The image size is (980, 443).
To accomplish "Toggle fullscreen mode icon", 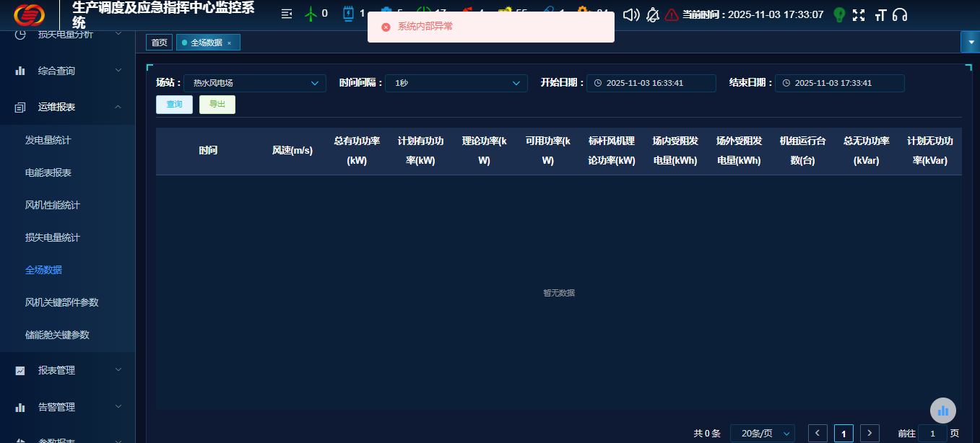I will coord(859,14).
